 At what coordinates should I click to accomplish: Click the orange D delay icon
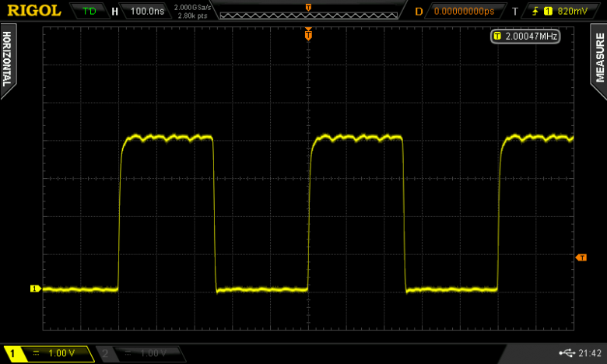click(419, 12)
